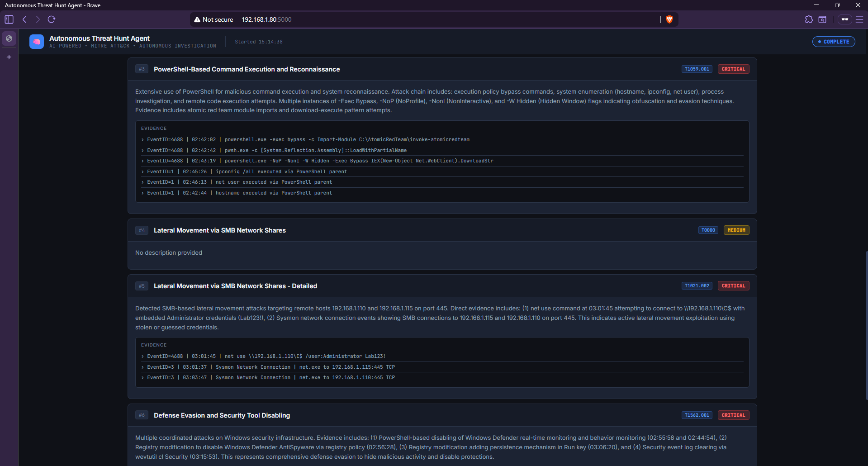Expand evidence row with pwsh.exe LoadWithPartialName

click(x=442, y=150)
